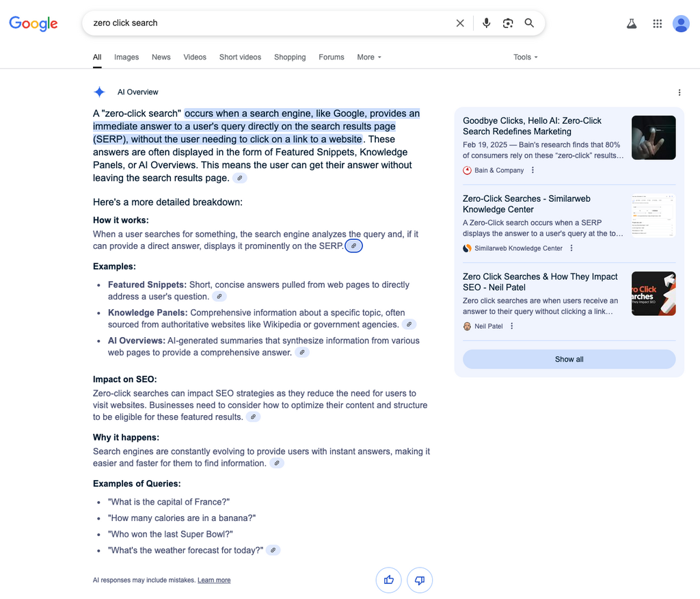Open Google account profile avatar
Viewport: 700px width, 599px height.
pos(681,24)
